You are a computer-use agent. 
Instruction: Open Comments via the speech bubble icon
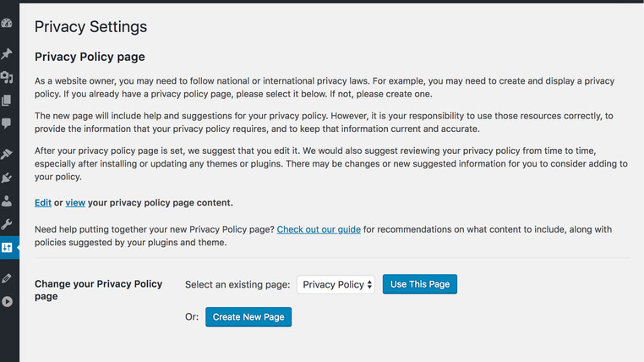7,123
